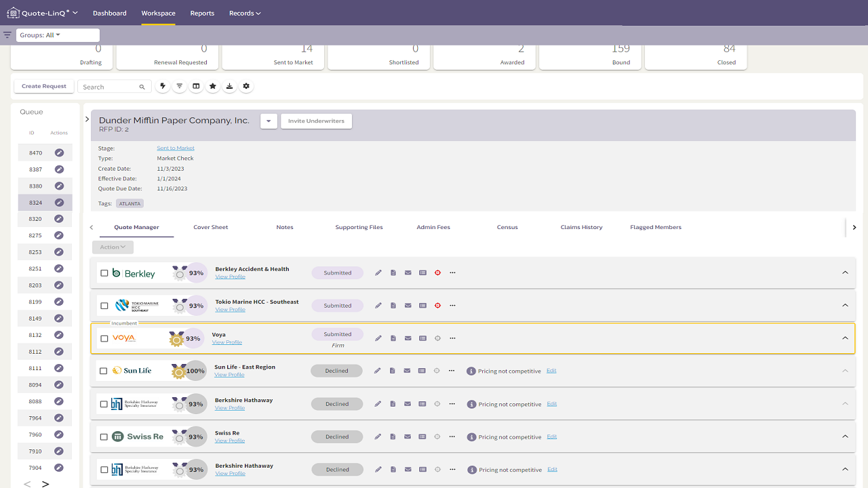Click the red target icon in Tokio Marine row

437,306
